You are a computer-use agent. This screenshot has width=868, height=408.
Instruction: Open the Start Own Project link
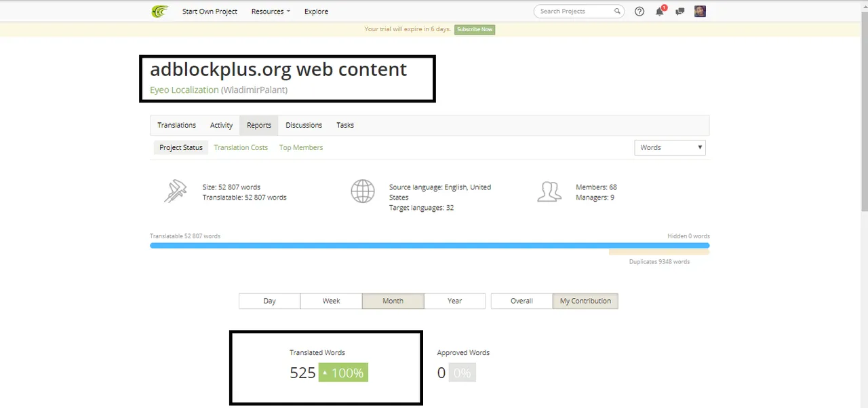point(210,12)
